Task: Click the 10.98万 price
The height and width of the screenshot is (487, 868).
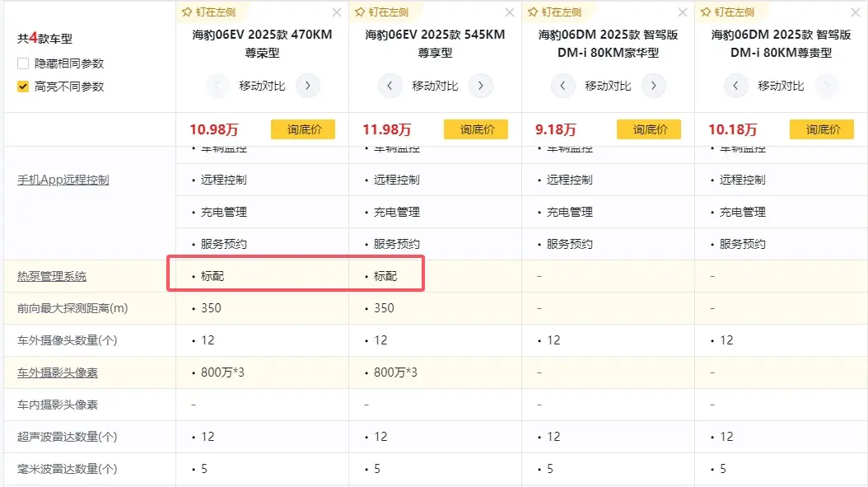Action: 213,129
